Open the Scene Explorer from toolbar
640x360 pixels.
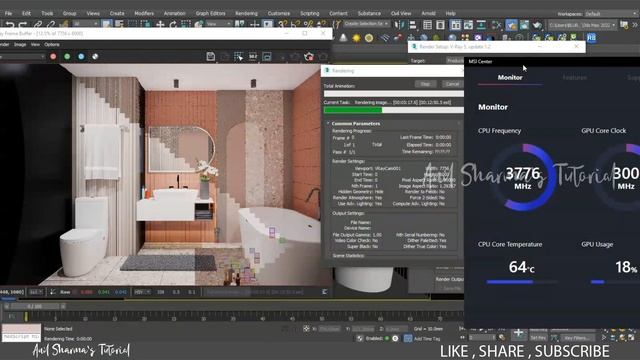(427, 24)
